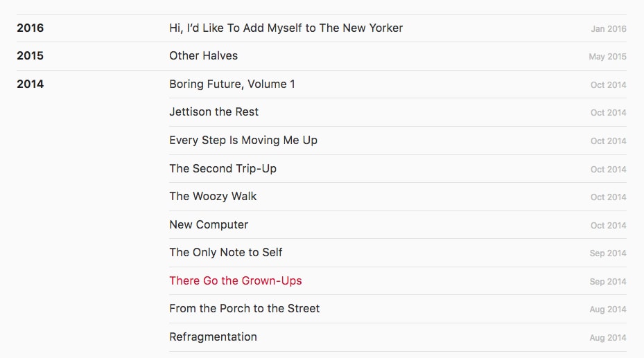
Task: Click the 2014 year heading
Action: (x=30, y=84)
